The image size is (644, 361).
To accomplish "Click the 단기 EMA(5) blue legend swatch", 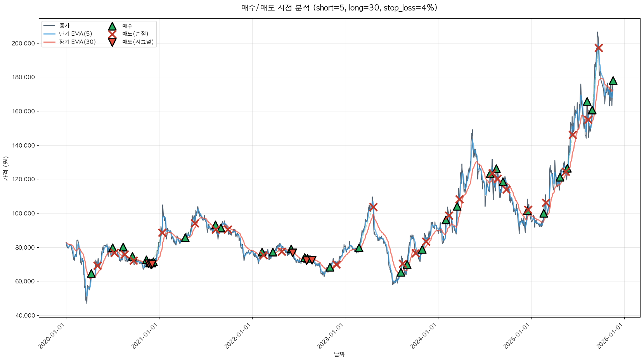I will (x=50, y=34).
